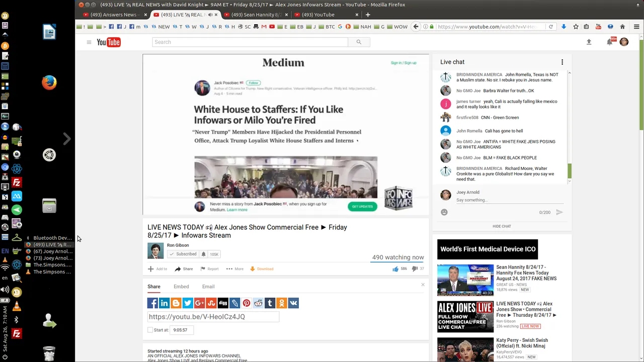Enable the 'Start at' checkbox

point(150,330)
